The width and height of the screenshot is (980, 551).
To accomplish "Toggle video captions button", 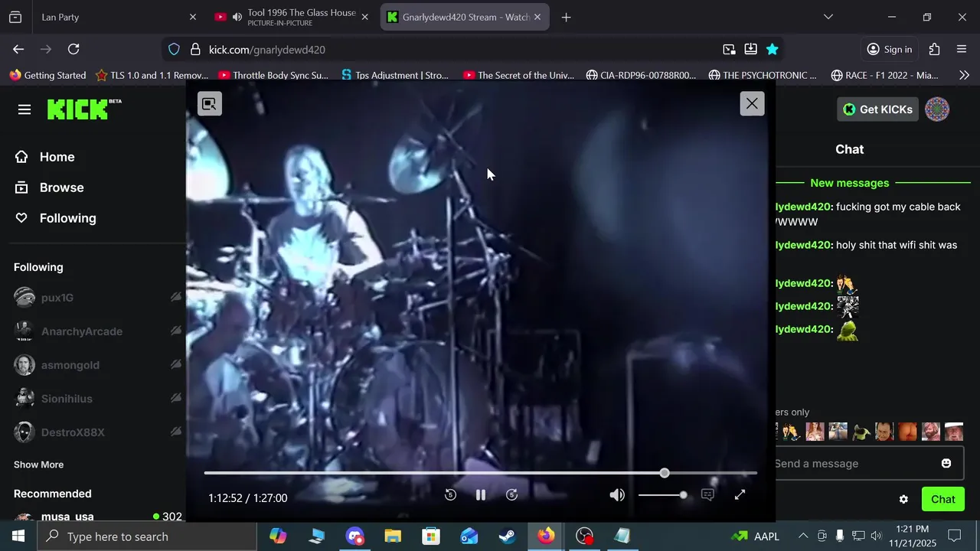I will pos(707,495).
